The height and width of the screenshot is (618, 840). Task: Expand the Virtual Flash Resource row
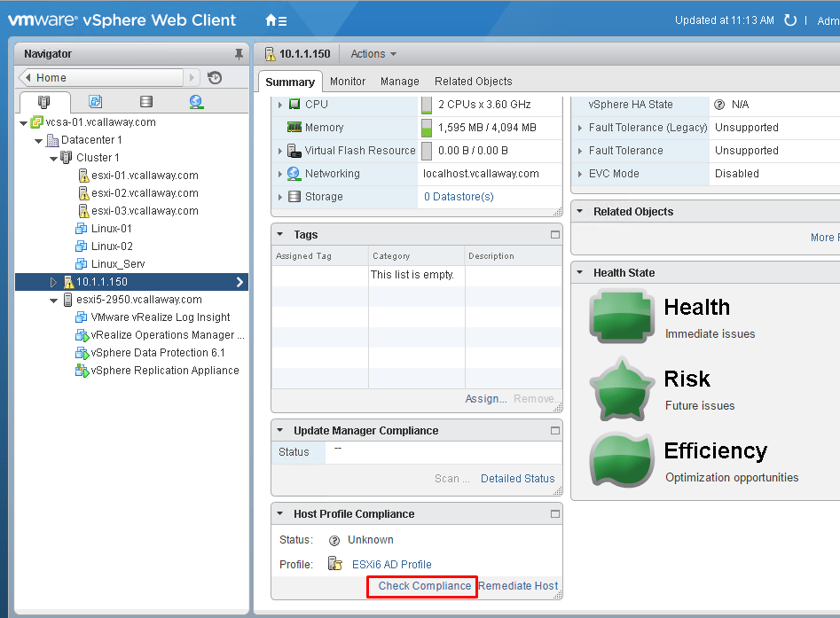[279, 151]
